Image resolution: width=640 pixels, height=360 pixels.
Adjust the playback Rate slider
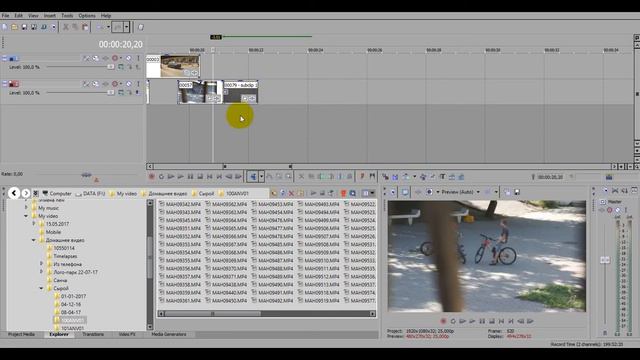click(x=87, y=175)
